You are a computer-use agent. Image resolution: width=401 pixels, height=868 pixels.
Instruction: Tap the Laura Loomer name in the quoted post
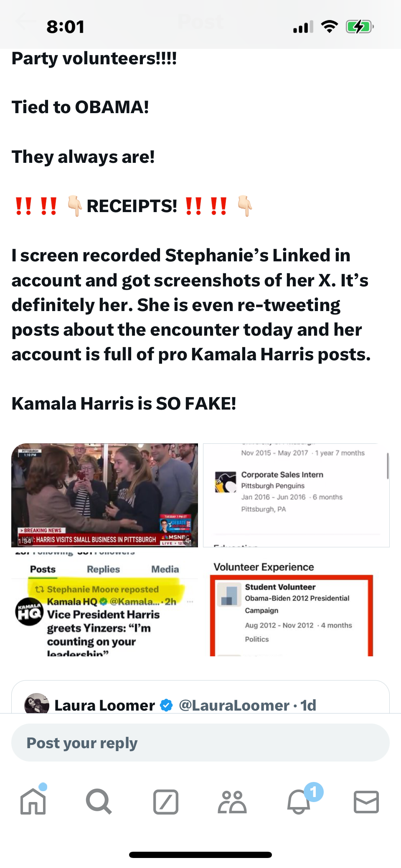(104, 705)
